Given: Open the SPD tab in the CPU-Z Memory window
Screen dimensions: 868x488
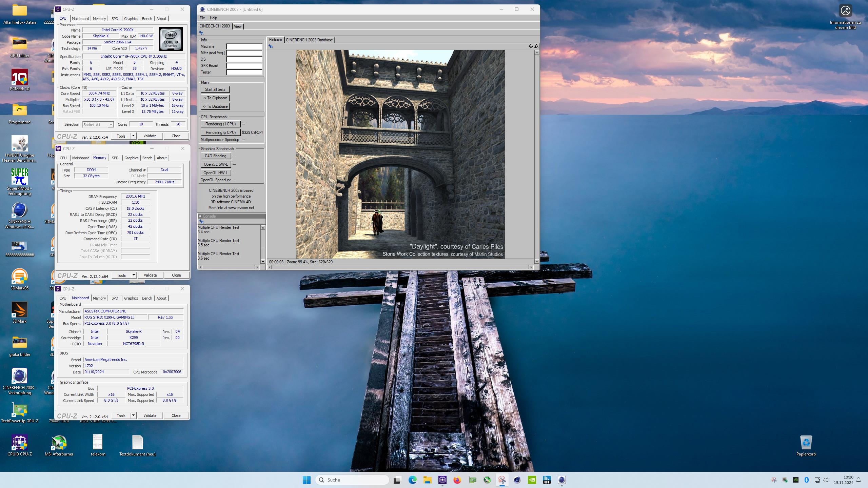Looking at the screenshot, I should point(115,158).
